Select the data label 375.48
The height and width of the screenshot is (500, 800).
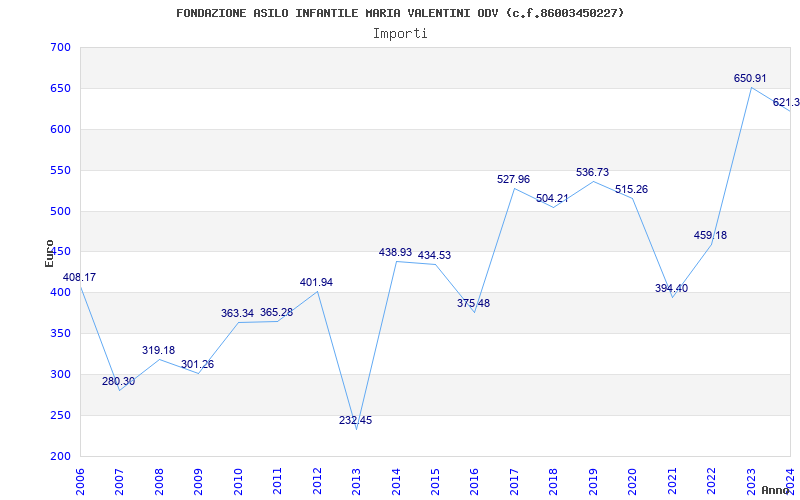click(473, 303)
